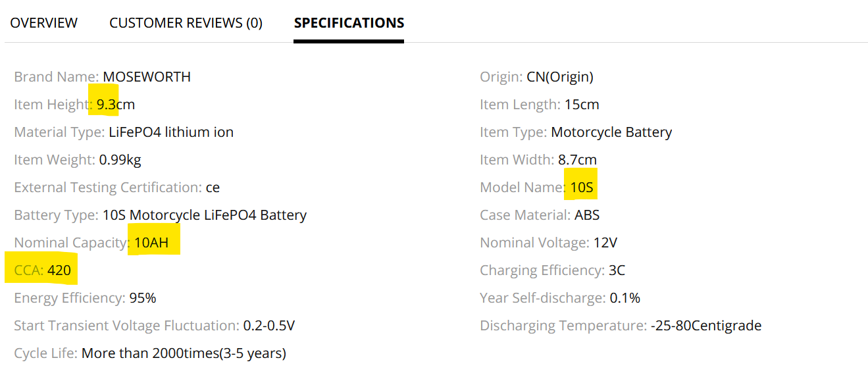Click the highlighted 10S model name
The height and width of the screenshot is (381, 868).
point(582,188)
